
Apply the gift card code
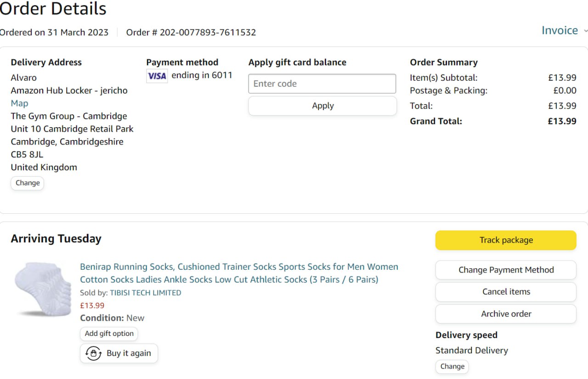[322, 106]
